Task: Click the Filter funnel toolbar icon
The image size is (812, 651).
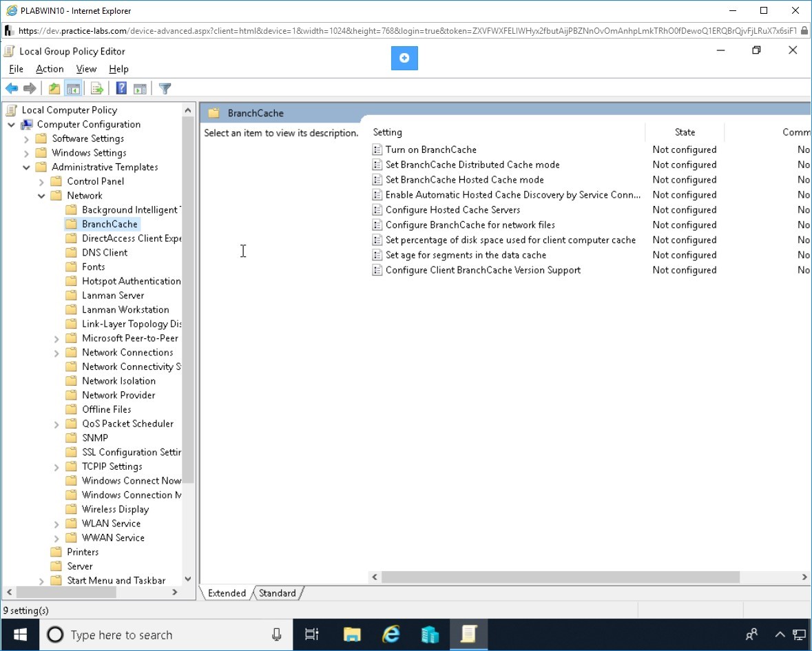Action: pos(165,89)
